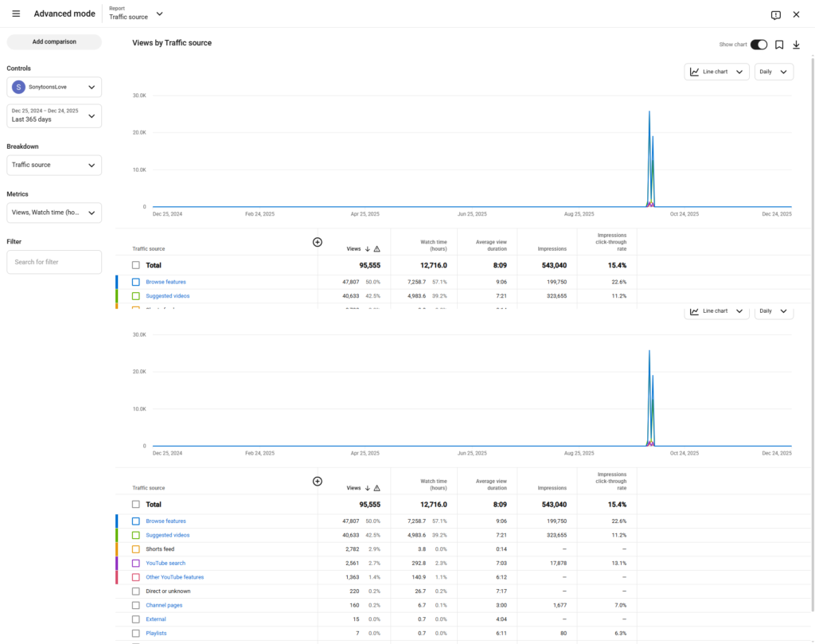Screen dimensions: 815x644
Task: Open the Metrics dropdown in sidebar
Action: (x=54, y=213)
